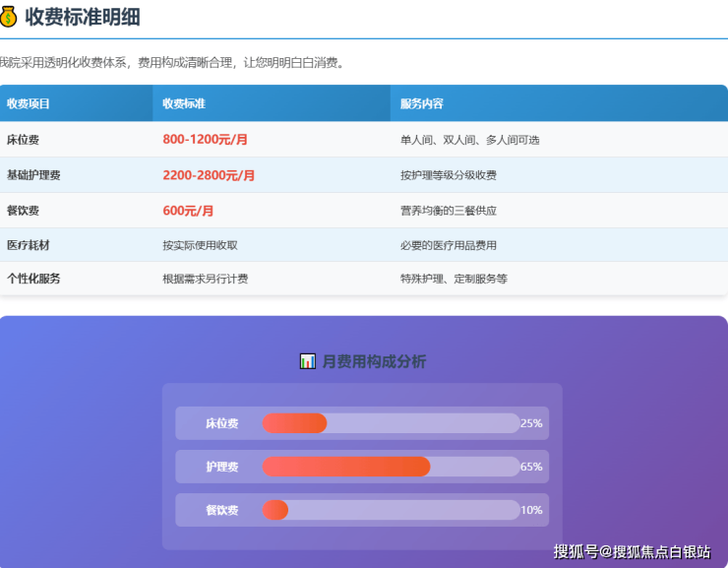Click the 月费用构成分析 heading
This screenshot has width=728, height=568.
click(x=374, y=361)
